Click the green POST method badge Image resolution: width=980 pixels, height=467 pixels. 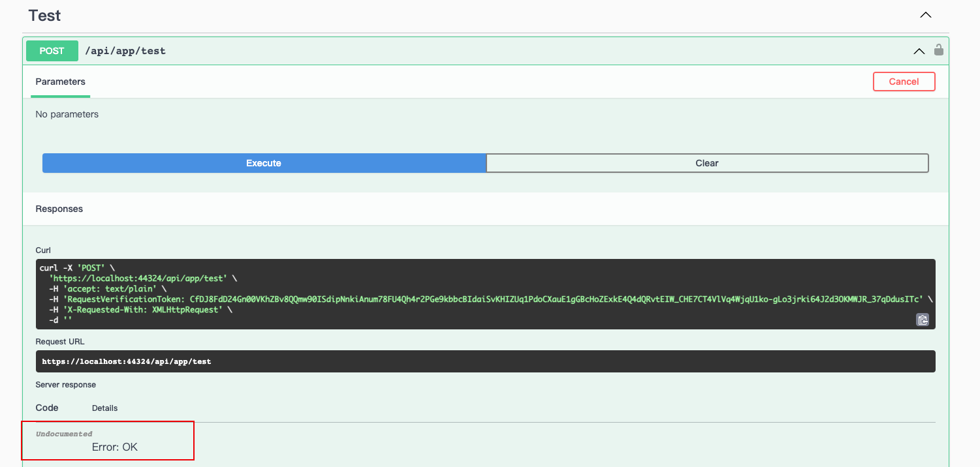pyautogui.click(x=52, y=50)
